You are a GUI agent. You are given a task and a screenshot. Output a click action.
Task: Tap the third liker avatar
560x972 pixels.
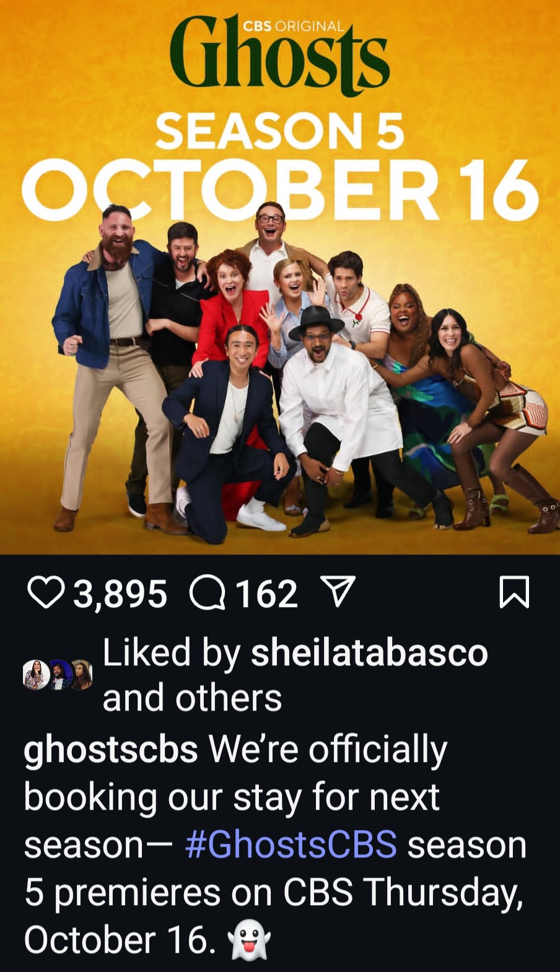click(82, 675)
